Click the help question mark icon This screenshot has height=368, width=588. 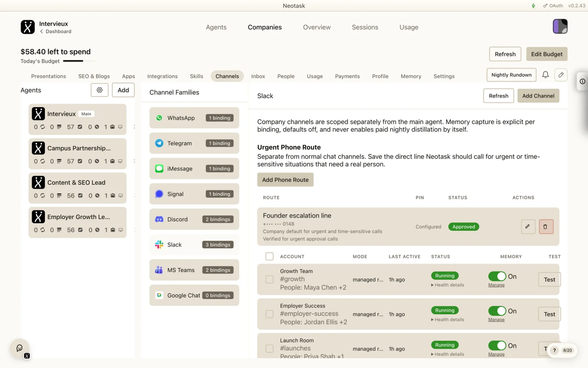[554, 350]
